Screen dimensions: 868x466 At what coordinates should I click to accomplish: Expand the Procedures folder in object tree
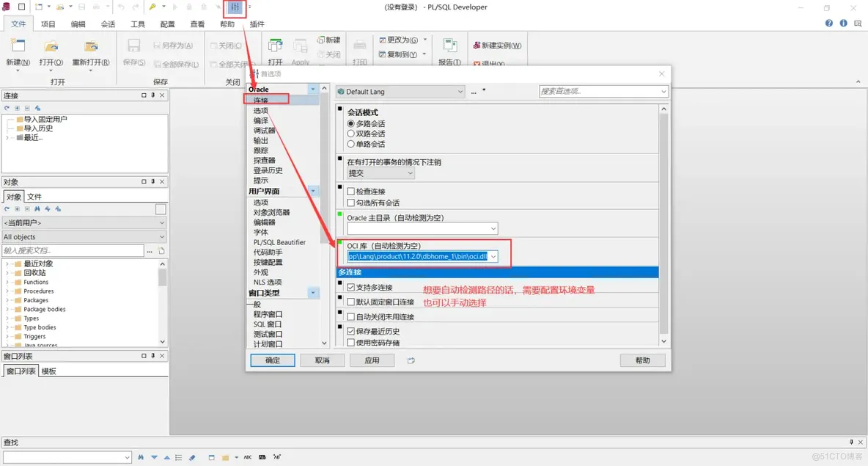(7, 291)
